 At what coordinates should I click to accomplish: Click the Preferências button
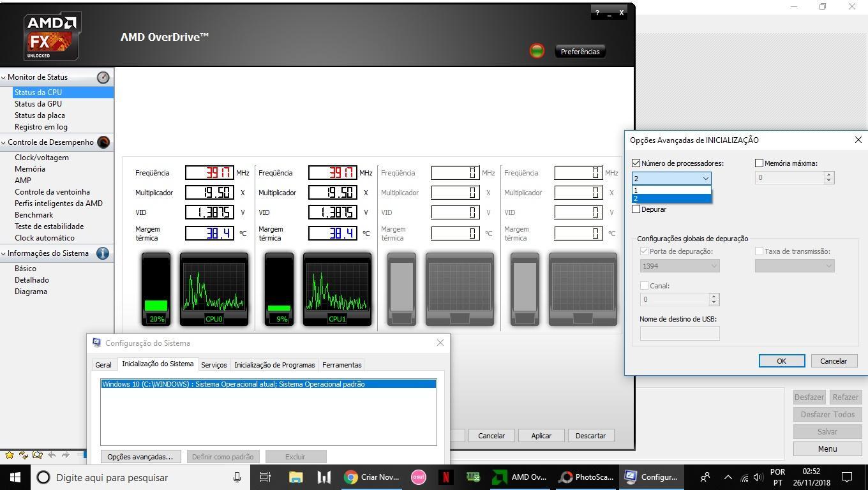pyautogui.click(x=580, y=52)
